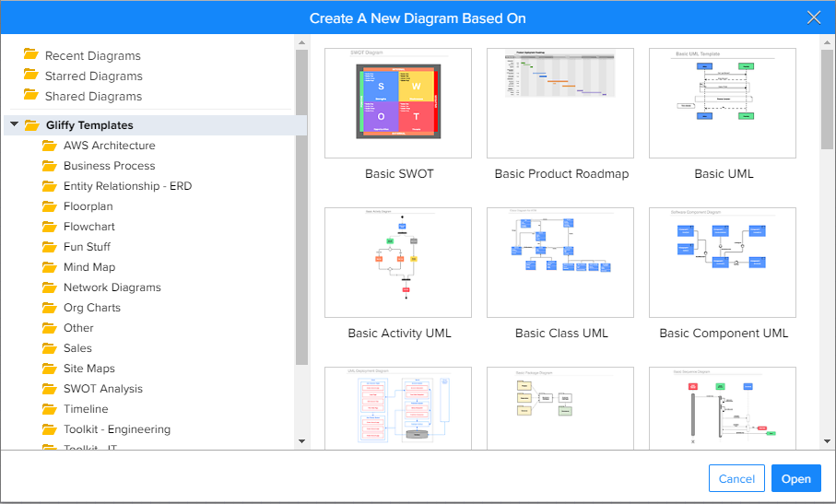Click the Flowchart folder icon
Viewport: 836px width, 504px height.
[x=50, y=227]
